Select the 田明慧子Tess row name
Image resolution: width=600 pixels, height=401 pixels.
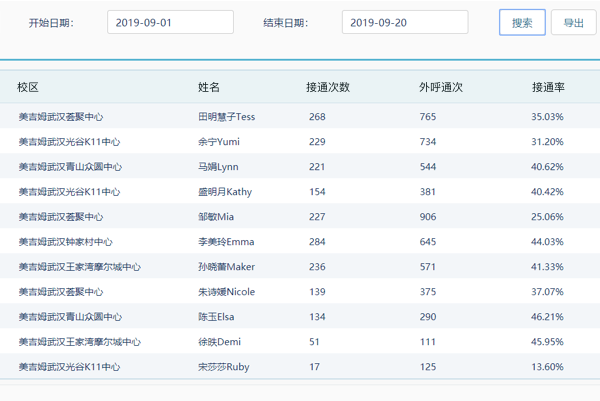[227, 117]
